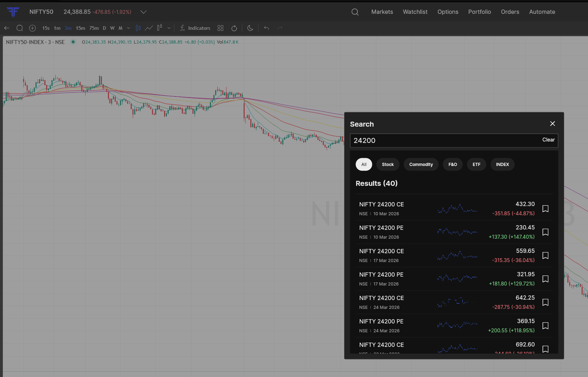The height and width of the screenshot is (377, 588).
Task: Bookmark NIFTY 24200 PE 17 Mar 2026
Action: pos(545,279)
